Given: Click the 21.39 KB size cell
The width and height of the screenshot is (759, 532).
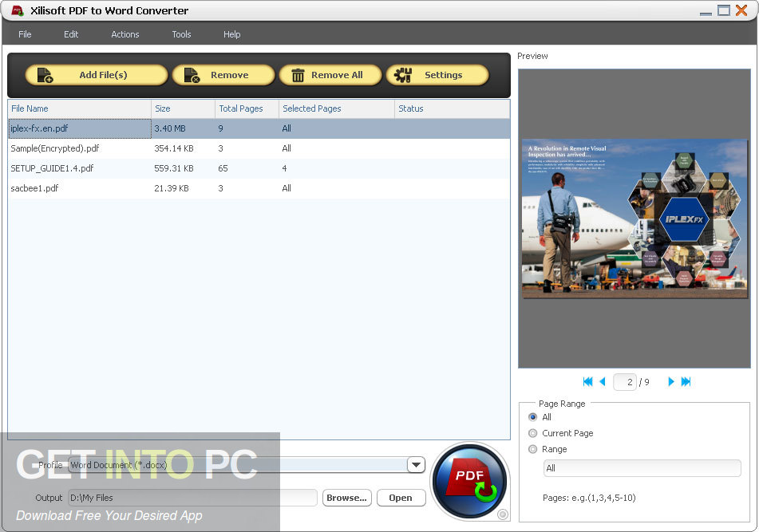Looking at the screenshot, I should pos(172,188).
